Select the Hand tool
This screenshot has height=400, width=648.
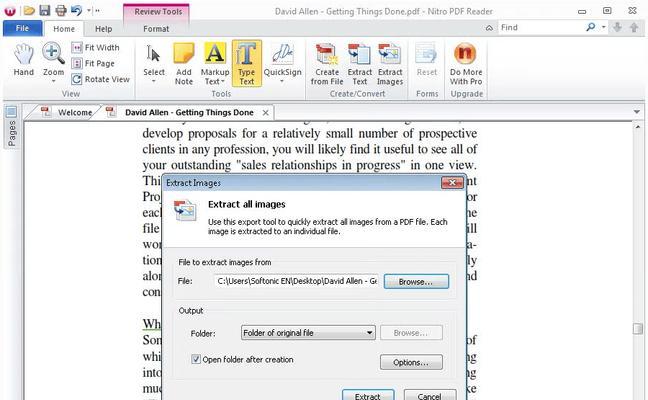24,60
